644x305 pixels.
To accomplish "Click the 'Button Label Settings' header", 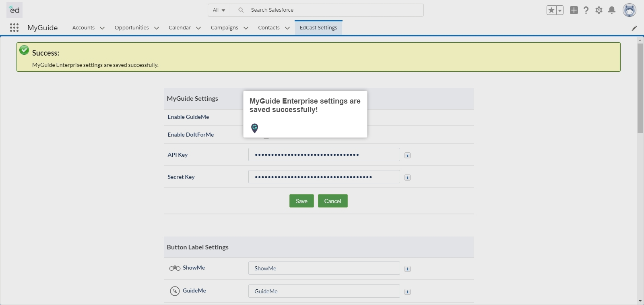I will [x=198, y=247].
